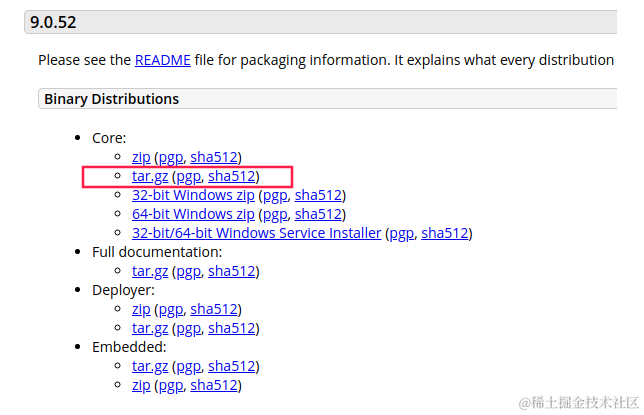Viewport: 644px width, 415px height.
Task: Download the Embedded zip
Action: click(x=141, y=386)
